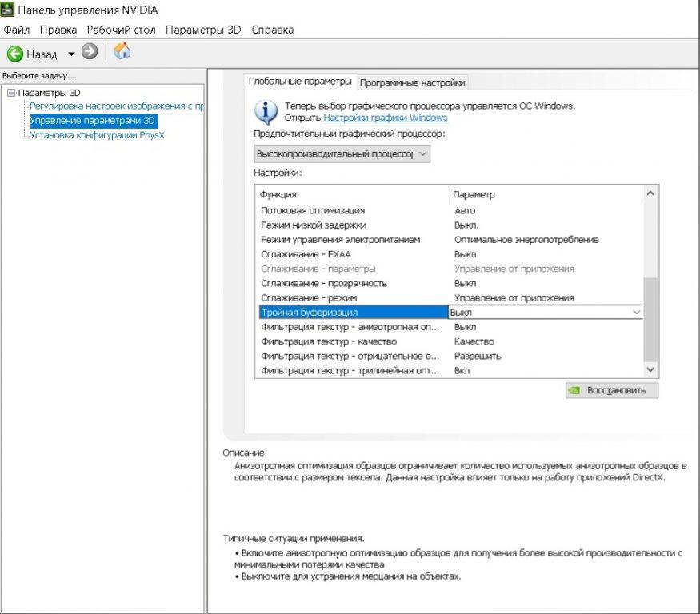
Task: Open preferred graphics processor dropdown
Action: pos(342,154)
